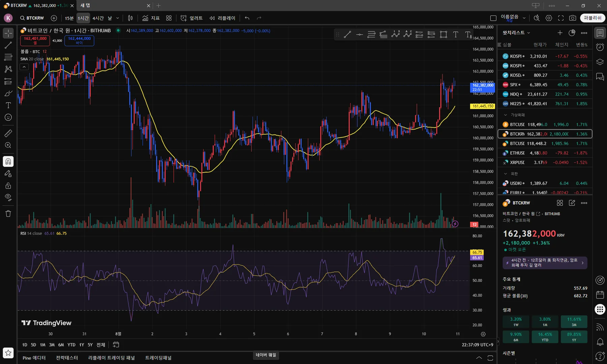
Task: Open the 전략테스터 tab
Action: (x=67, y=358)
